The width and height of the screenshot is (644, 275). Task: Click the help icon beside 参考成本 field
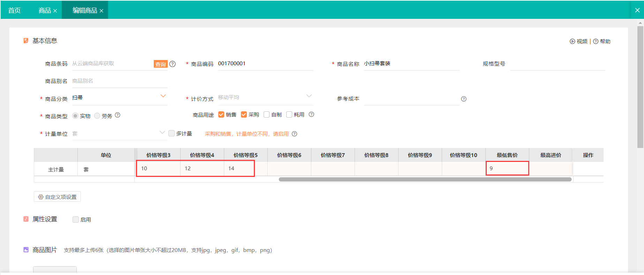point(464,99)
